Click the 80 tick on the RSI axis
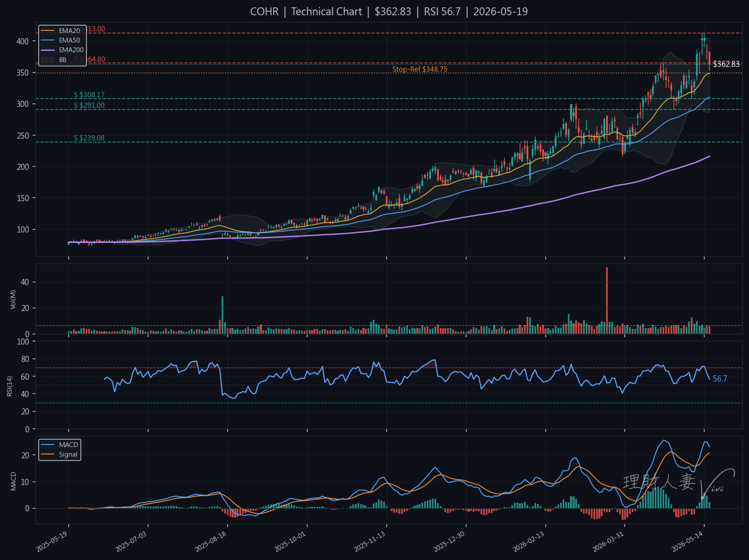 pos(25,359)
